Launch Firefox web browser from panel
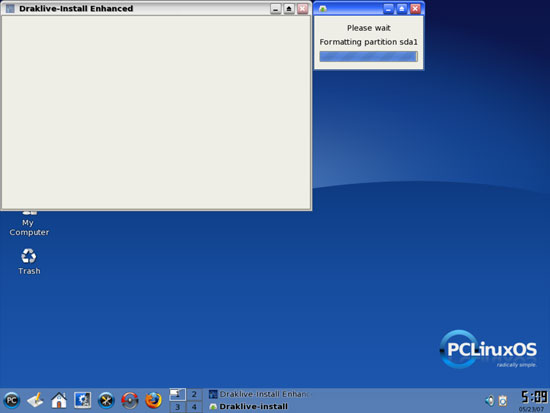550x413 pixels. click(153, 400)
